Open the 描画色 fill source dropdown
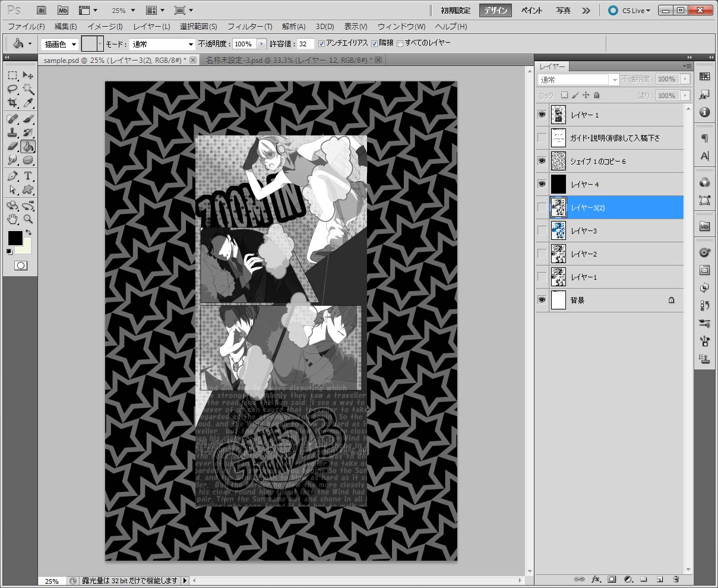Image resolution: width=718 pixels, height=588 pixels. click(59, 44)
